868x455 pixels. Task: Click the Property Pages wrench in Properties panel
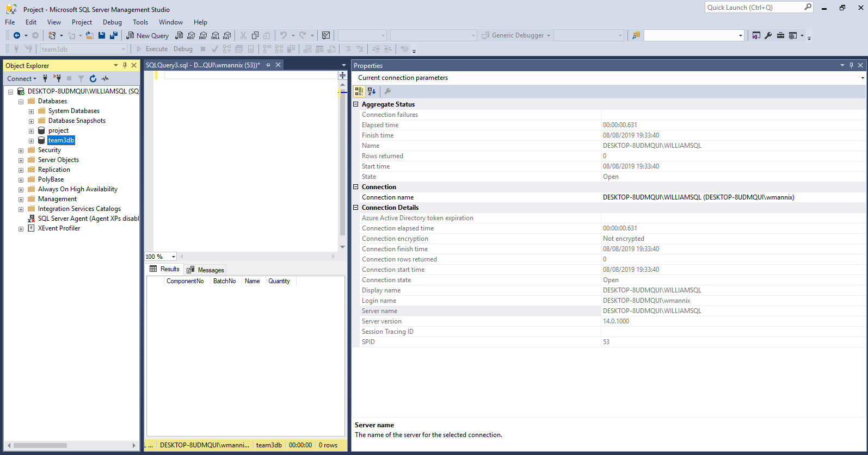coord(388,91)
